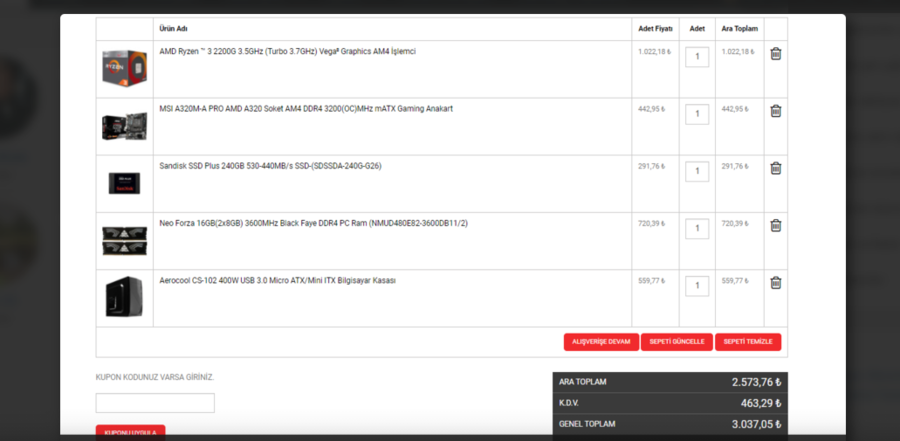This screenshot has height=441, width=900.
Task: Click the GENEL TOPLAM value 3.037,05
Action: pyautogui.click(x=757, y=424)
